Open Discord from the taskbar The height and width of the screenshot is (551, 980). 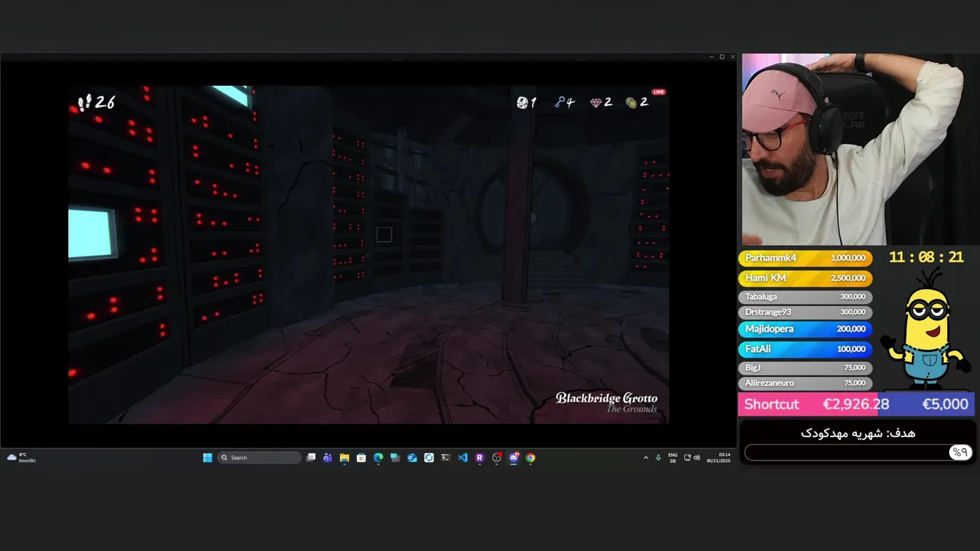tap(514, 458)
